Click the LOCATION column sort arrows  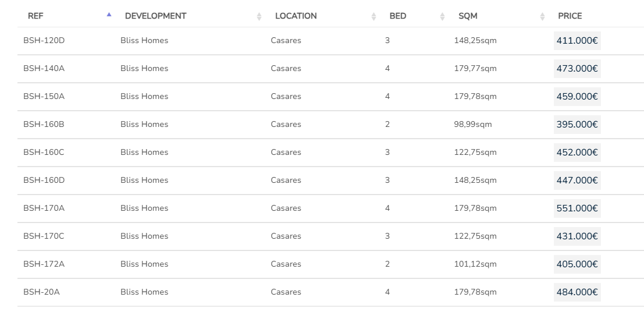tap(374, 16)
